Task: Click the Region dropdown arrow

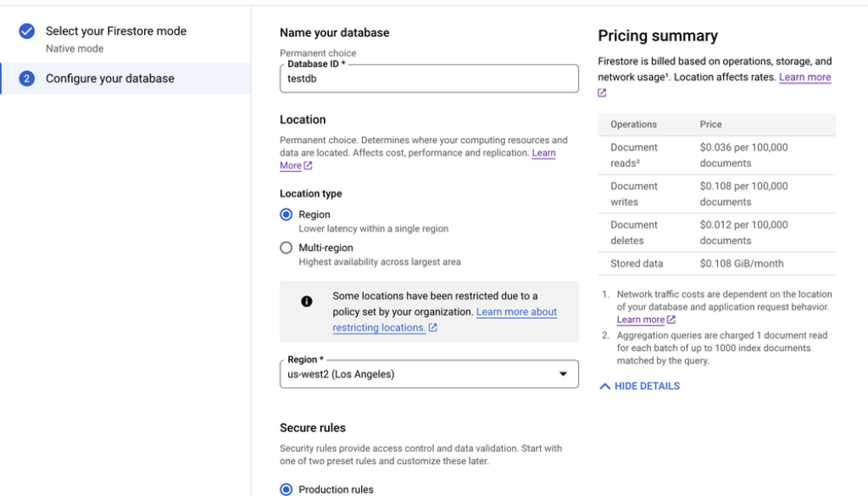Action: click(x=563, y=374)
